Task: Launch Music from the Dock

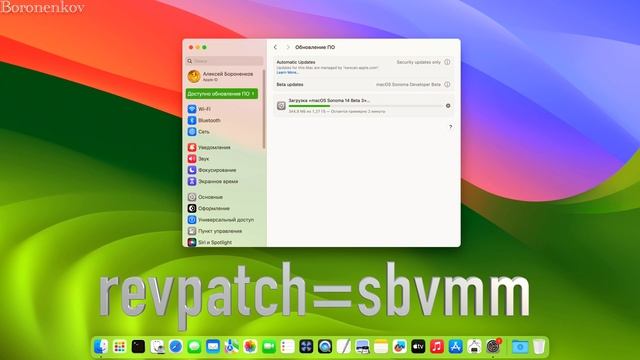Action: pyautogui.click(x=437, y=347)
